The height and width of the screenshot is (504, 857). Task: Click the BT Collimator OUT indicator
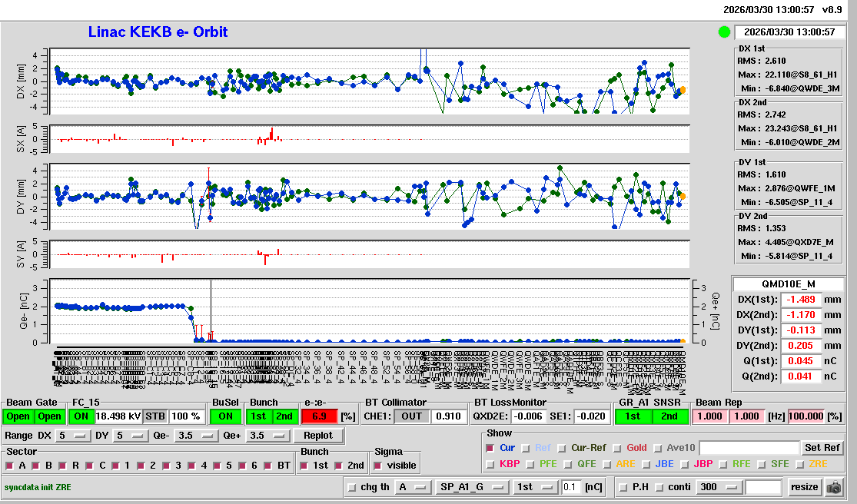click(x=412, y=416)
